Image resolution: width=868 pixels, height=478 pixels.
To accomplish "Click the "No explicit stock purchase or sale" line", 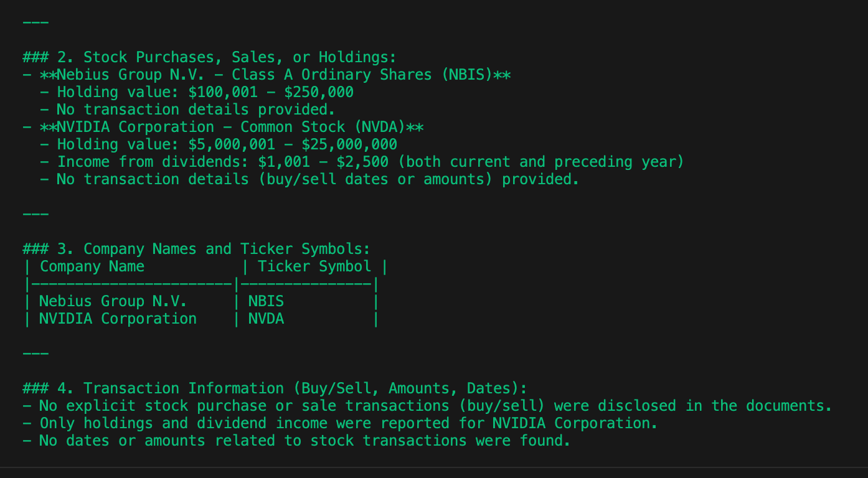I will 435,406.
